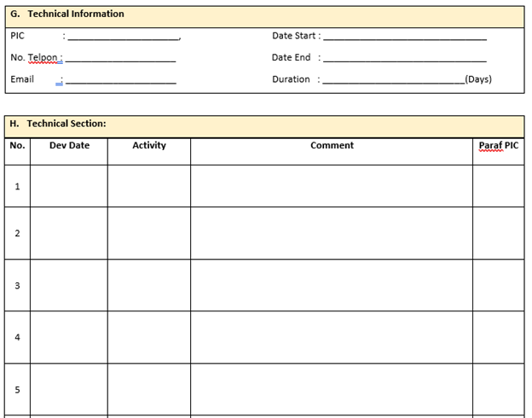Select the G. Technical Information heading
This screenshot has height=418, width=532.
coord(67,14)
